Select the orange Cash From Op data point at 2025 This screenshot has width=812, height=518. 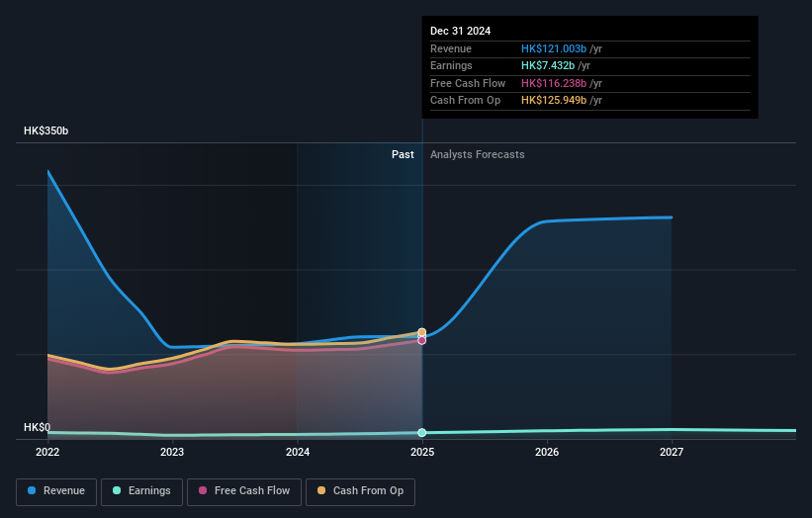[x=422, y=332]
